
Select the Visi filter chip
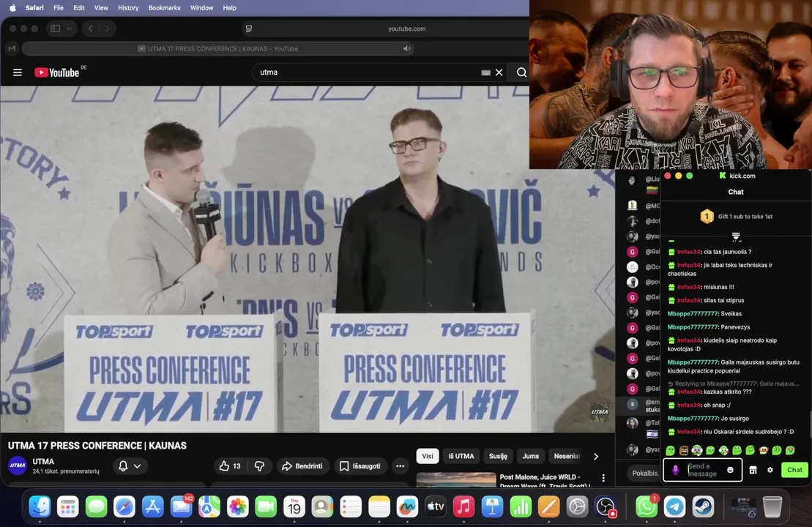(427, 456)
